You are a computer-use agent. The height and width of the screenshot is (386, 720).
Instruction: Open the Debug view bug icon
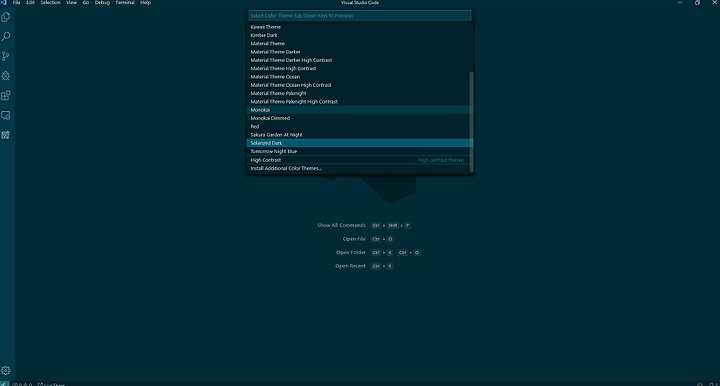(x=6, y=76)
